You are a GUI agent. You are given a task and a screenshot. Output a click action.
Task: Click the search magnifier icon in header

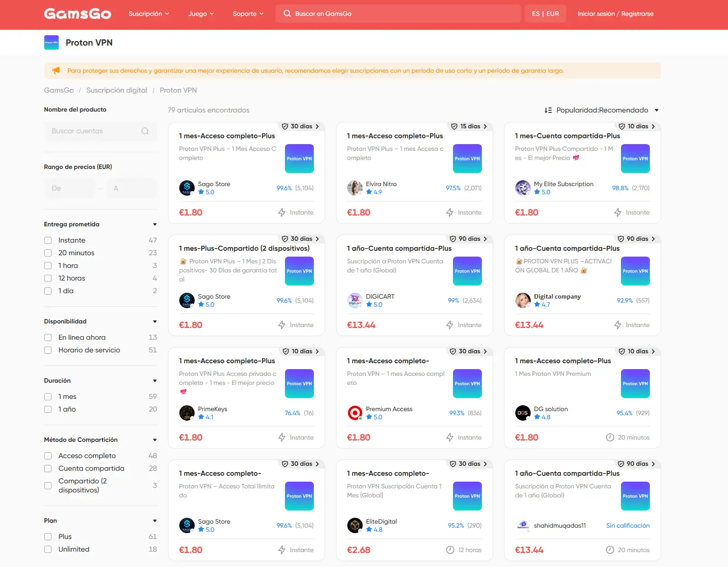tap(287, 14)
